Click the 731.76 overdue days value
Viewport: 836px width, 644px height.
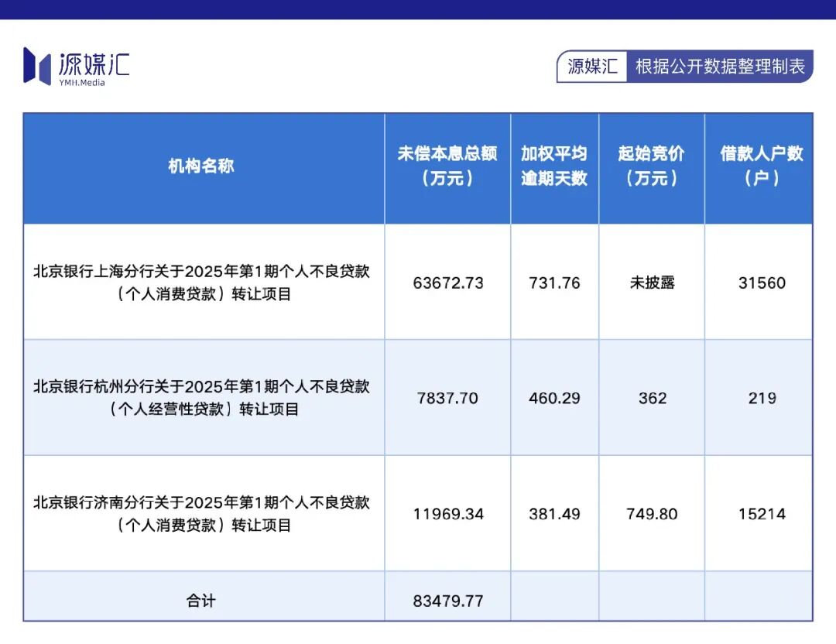pyautogui.click(x=554, y=283)
